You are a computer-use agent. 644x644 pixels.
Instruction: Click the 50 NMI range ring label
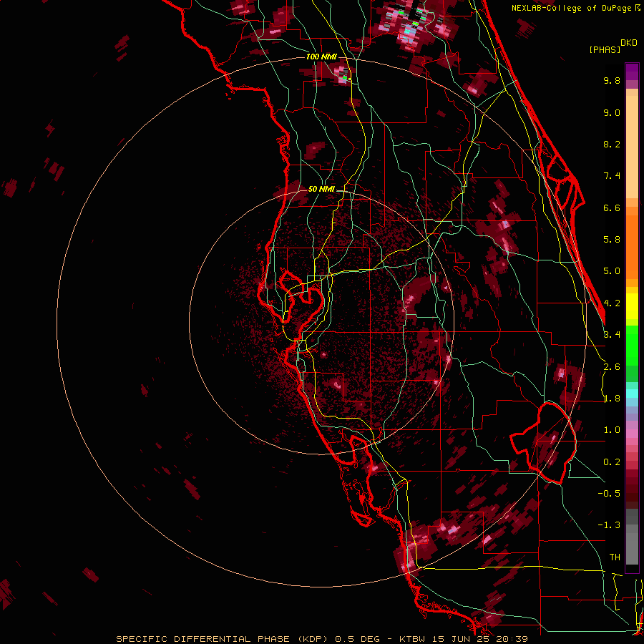(321, 190)
